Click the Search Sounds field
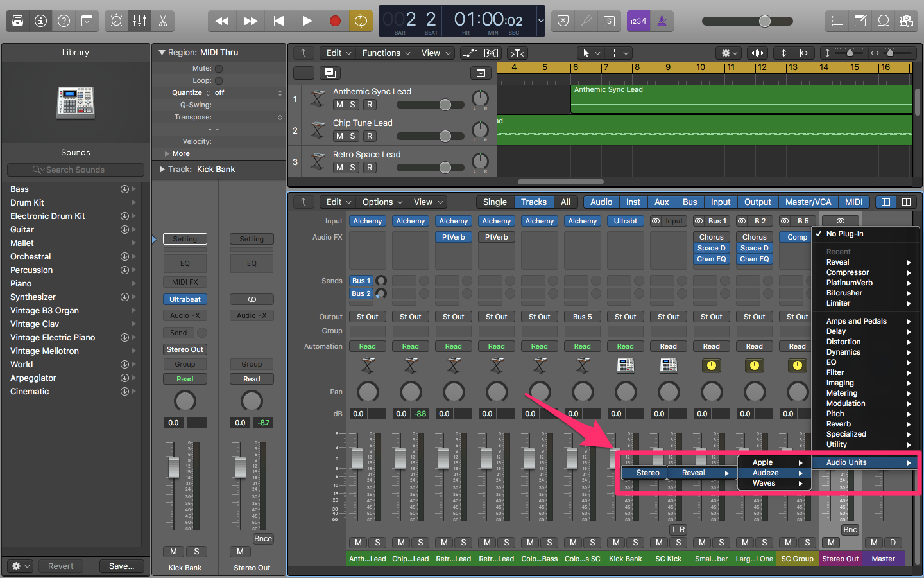This screenshot has width=924, height=578. pyautogui.click(x=76, y=170)
